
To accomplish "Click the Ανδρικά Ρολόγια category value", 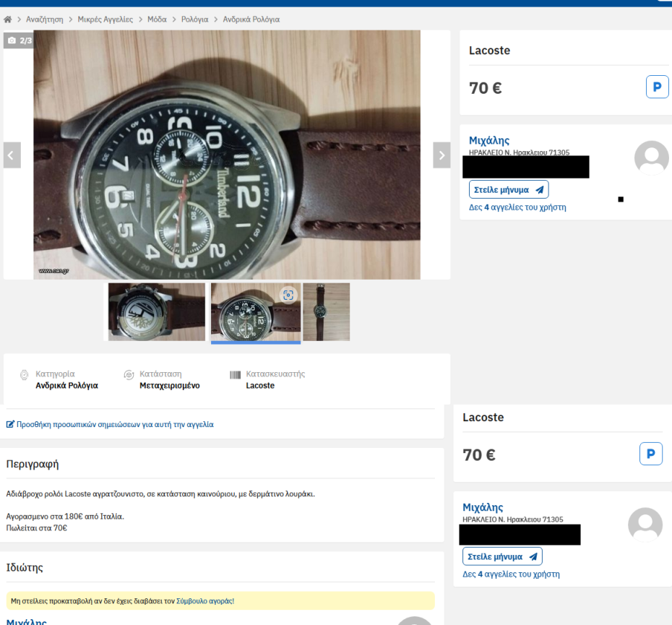I will tap(67, 385).
